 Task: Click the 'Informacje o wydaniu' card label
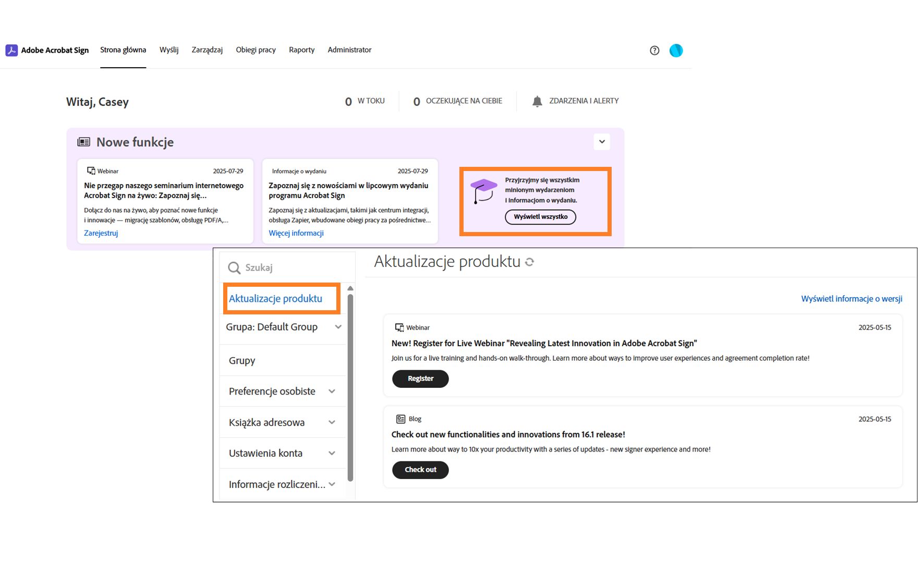coord(299,171)
